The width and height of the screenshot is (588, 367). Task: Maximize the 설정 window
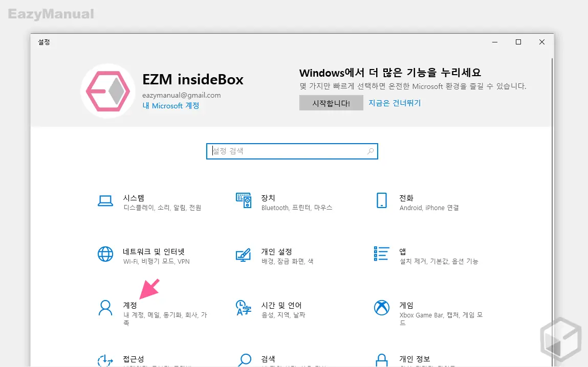(x=518, y=42)
